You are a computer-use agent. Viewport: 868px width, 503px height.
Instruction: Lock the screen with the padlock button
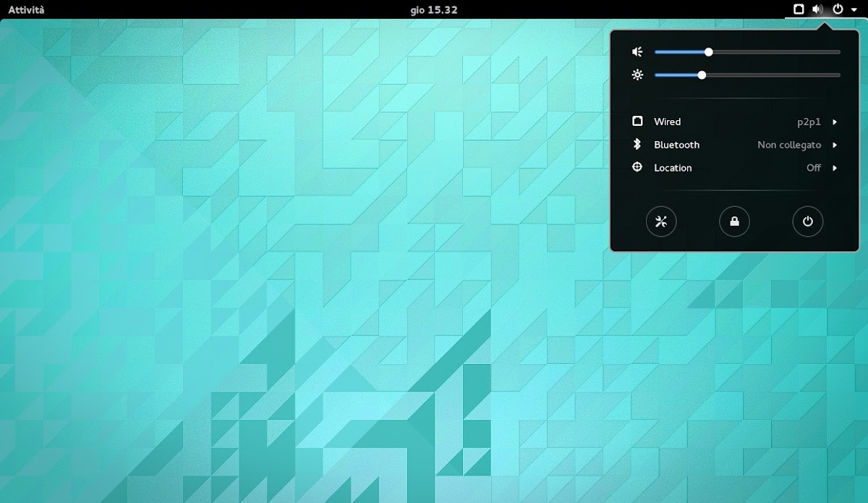(734, 221)
